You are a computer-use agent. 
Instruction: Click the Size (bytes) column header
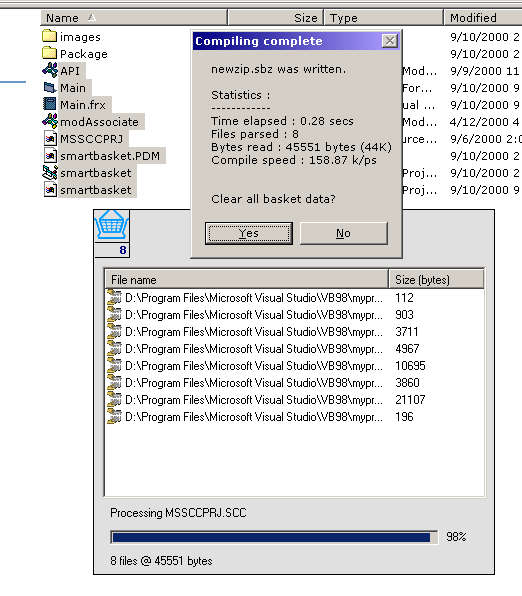coord(436,280)
